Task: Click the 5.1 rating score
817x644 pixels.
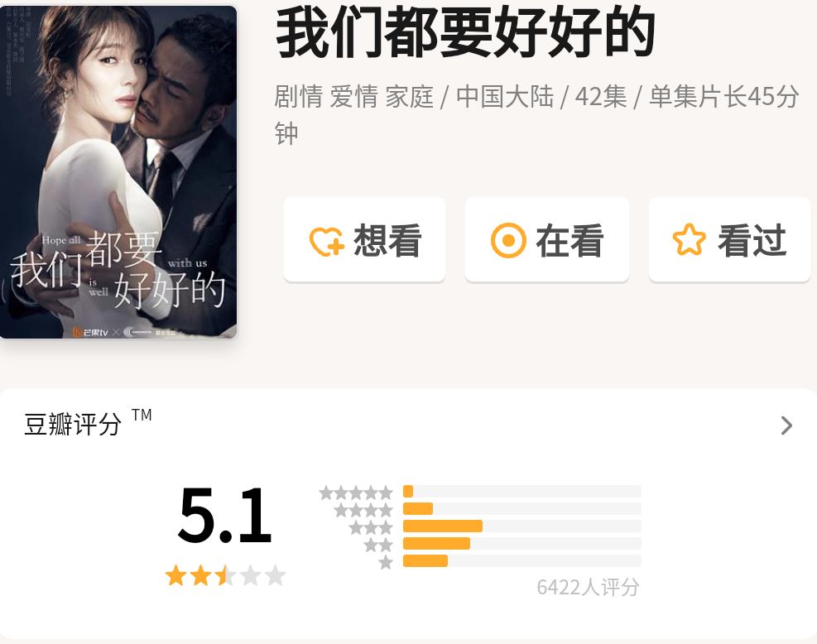Action: 224,515
